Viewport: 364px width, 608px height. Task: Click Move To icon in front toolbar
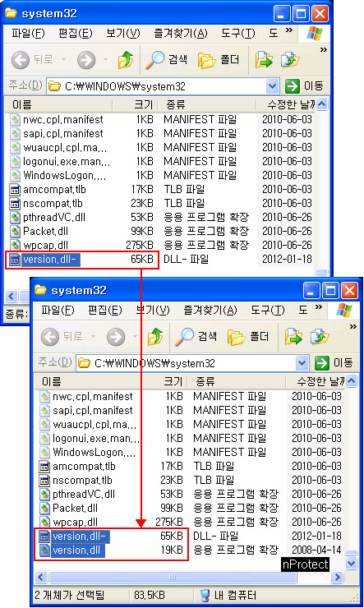coord(293,337)
